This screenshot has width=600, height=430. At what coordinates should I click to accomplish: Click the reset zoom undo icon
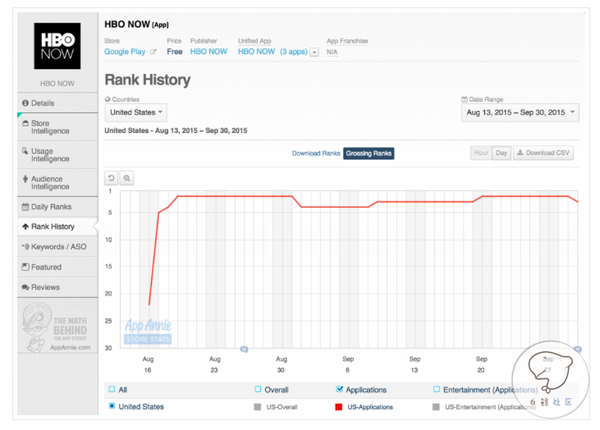pyautogui.click(x=111, y=178)
